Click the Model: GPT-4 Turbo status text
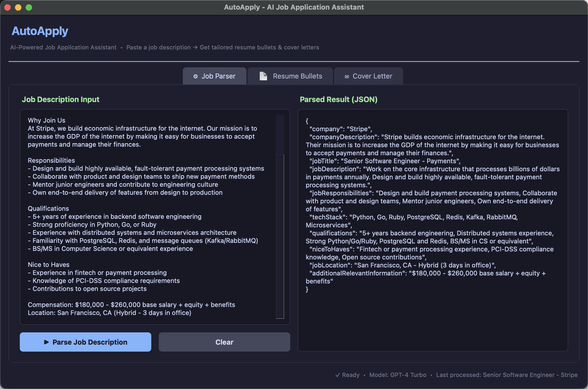This screenshot has width=588, height=389. (x=398, y=375)
